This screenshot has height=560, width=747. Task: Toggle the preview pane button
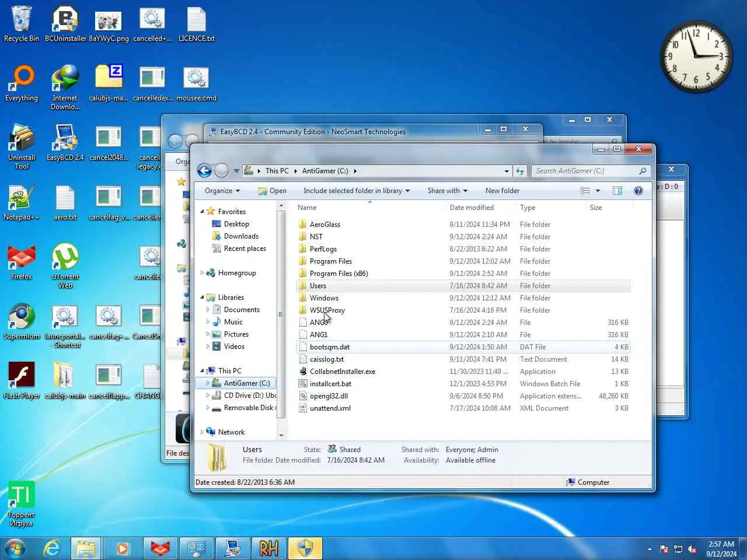[617, 191]
